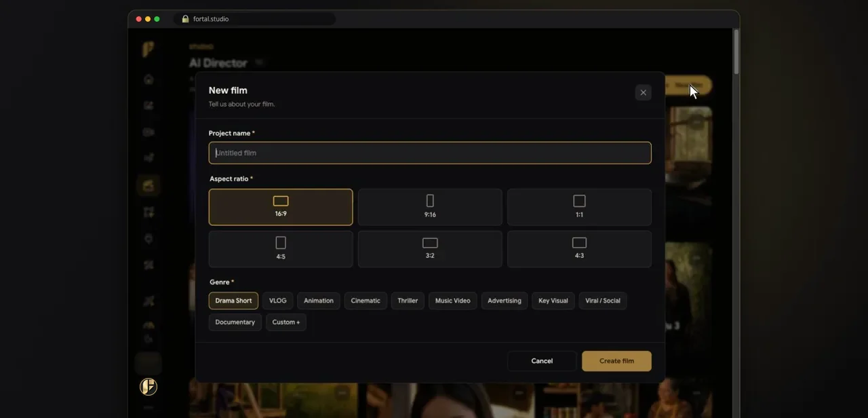Click the Cancel button
This screenshot has height=418, width=868.
(x=542, y=361)
